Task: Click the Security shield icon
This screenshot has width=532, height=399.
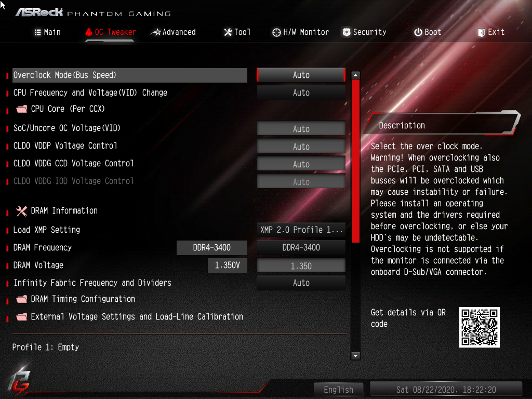Action: (x=347, y=32)
